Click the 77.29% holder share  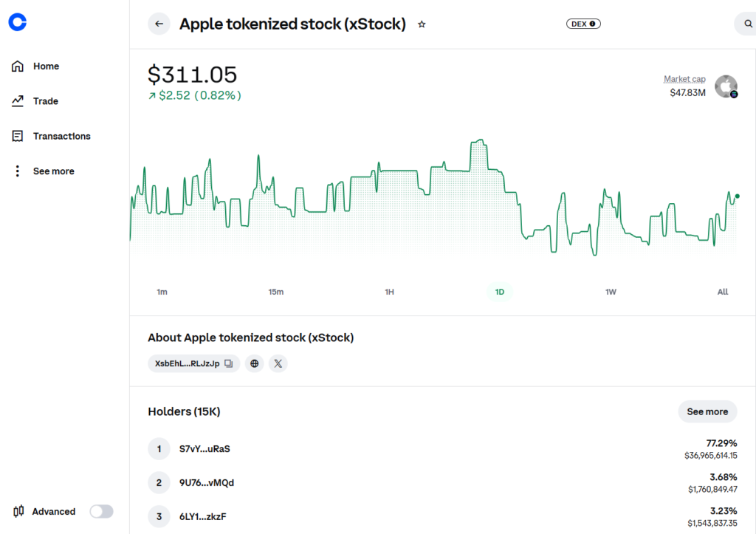tap(721, 443)
